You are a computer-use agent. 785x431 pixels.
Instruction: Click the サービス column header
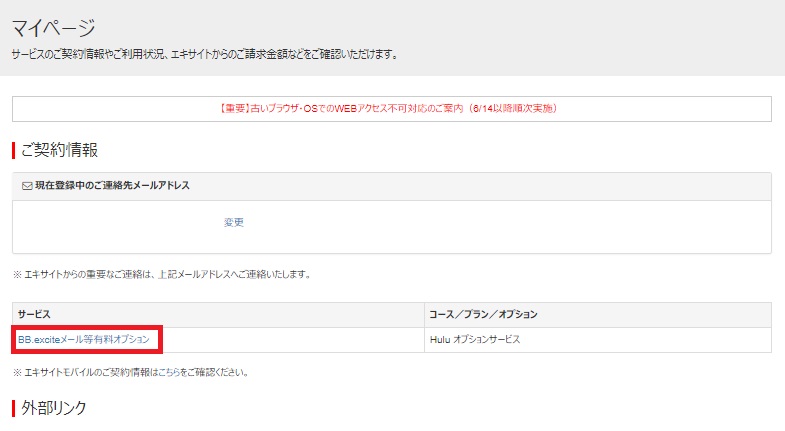(x=34, y=315)
